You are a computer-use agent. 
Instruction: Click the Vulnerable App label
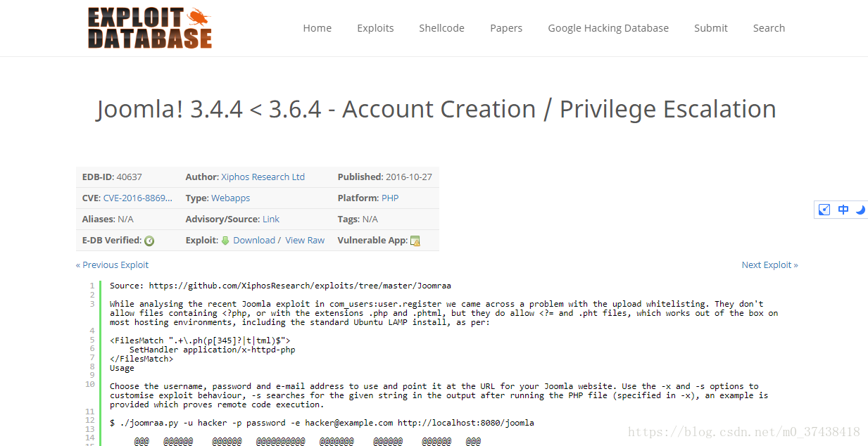pyautogui.click(x=372, y=241)
